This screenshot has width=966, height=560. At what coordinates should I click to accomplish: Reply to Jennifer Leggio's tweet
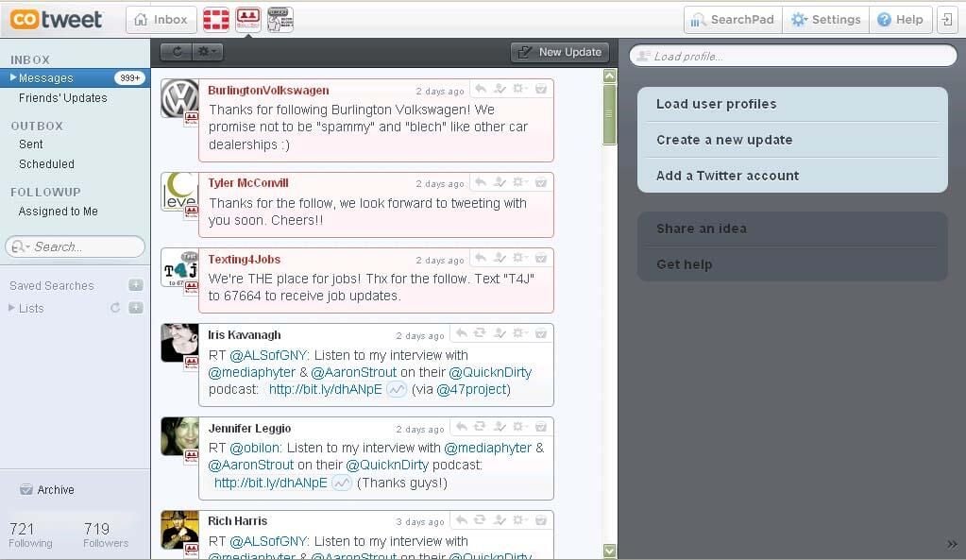[461, 427]
